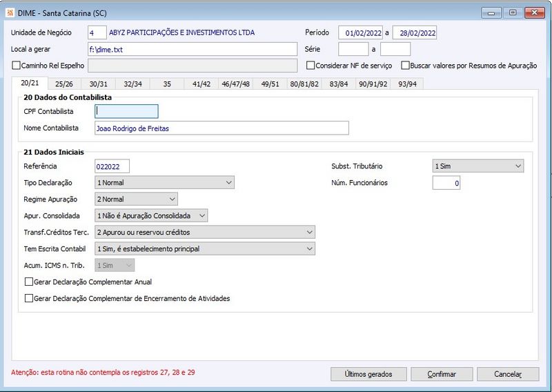Expand the Transf.Créditos Terc. dropdown
552x392 pixels.
[x=204, y=232]
